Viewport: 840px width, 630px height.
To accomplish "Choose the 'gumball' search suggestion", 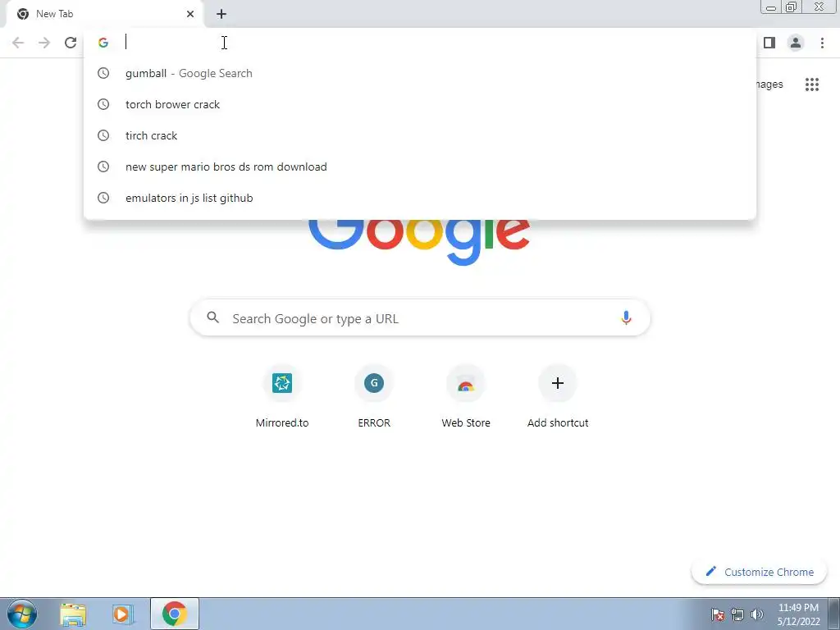I will pyautogui.click(x=420, y=73).
